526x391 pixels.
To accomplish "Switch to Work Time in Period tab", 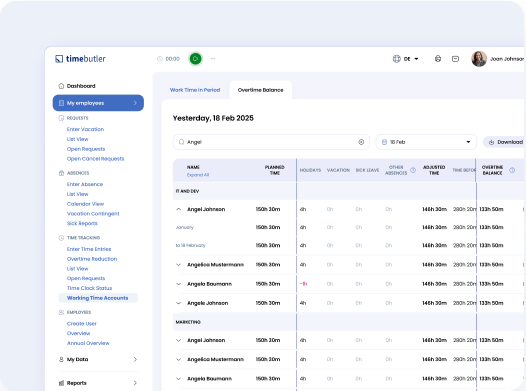I will tap(195, 90).
